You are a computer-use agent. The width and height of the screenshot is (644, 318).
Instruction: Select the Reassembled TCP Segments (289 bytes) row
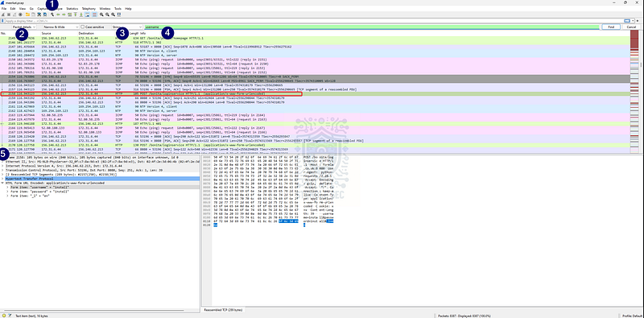pyautogui.click(x=100, y=175)
